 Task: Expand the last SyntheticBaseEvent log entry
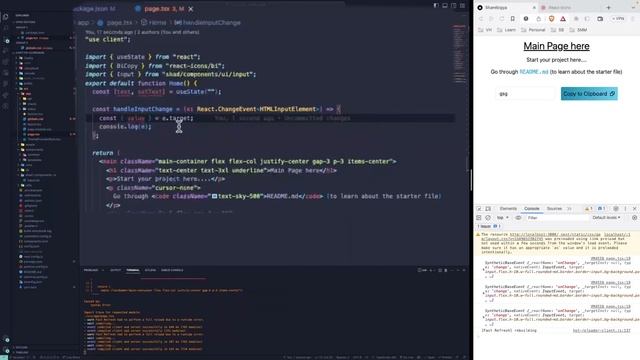coord(484,318)
